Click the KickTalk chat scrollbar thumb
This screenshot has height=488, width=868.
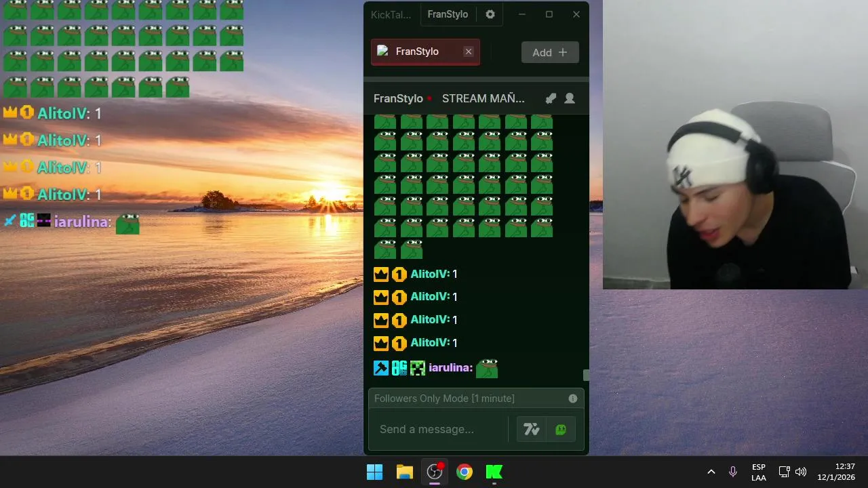click(x=586, y=375)
